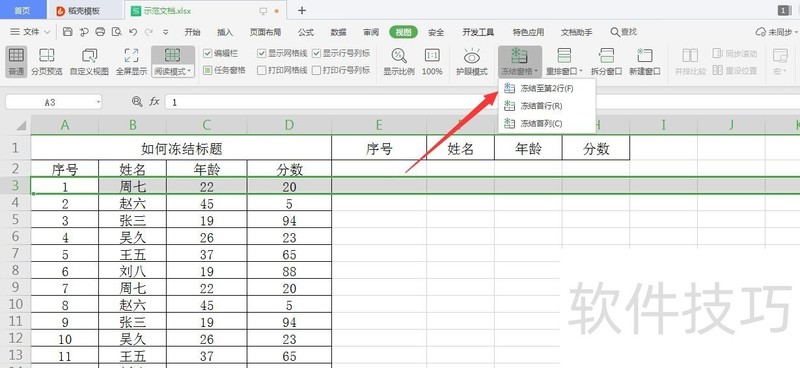
Task: Toggle the 任务窗格 task pane checkbox
Action: pos(208,70)
